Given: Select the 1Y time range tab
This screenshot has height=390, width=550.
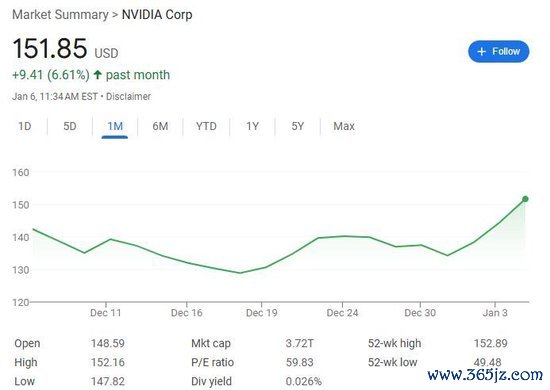Looking at the screenshot, I should tap(252, 126).
